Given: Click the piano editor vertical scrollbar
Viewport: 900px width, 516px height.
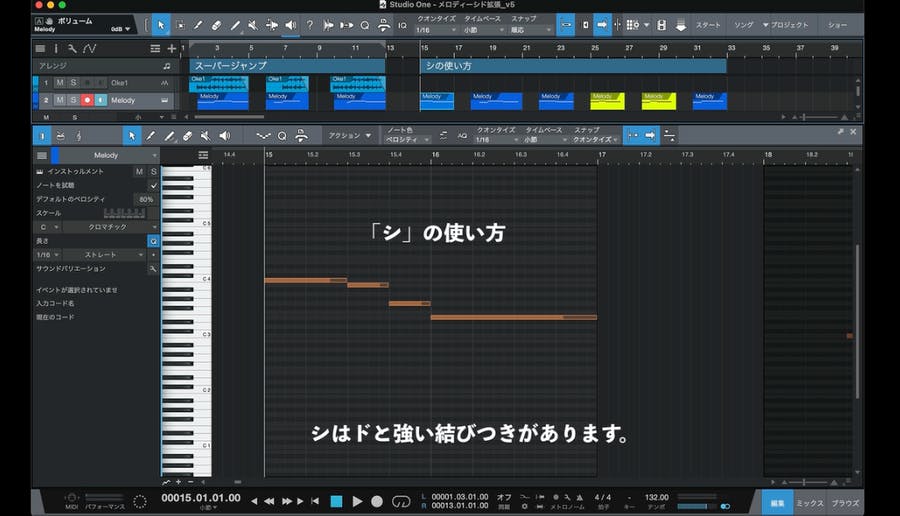Looking at the screenshot, I should [x=858, y=321].
